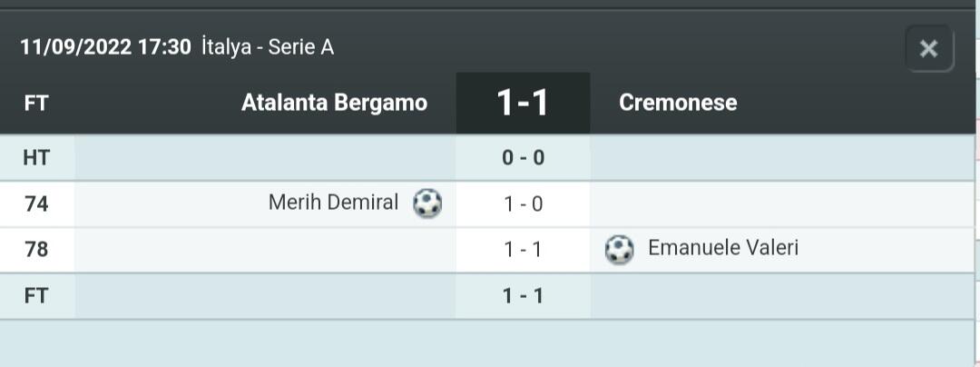Select the FT label in the bottom row
This screenshot has height=367, width=980.
(x=36, y=296)
